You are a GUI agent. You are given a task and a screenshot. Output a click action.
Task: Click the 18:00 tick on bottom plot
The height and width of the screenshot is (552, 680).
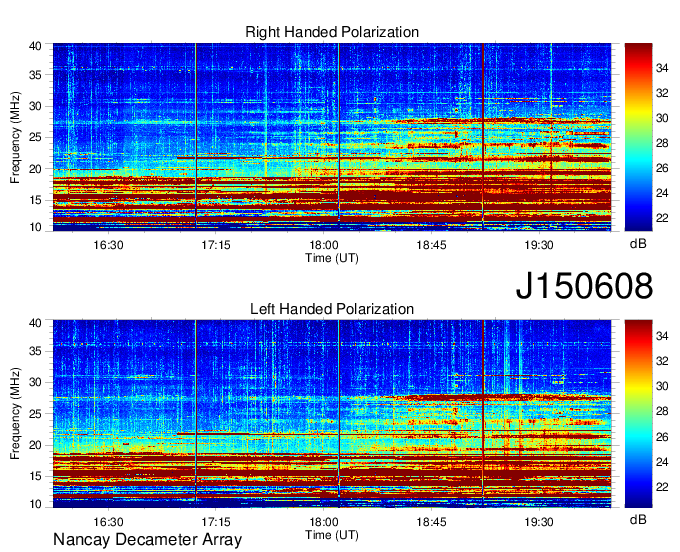(324, 522)
